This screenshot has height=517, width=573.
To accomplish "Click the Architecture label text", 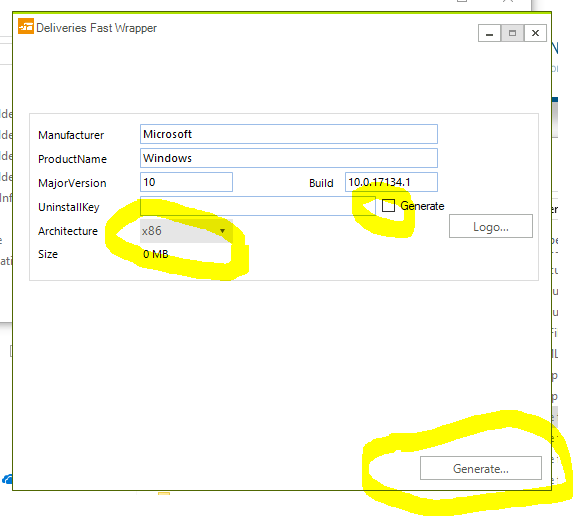I will coord(68,231).
